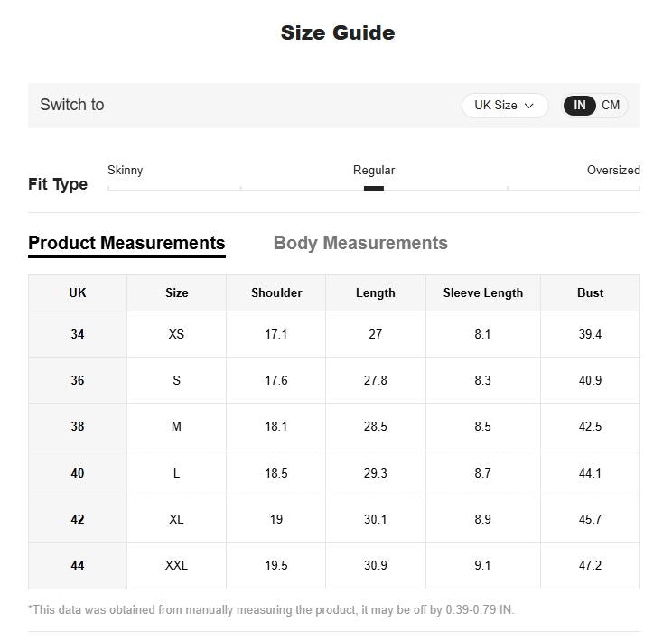Image resolution: width=672 pixels, height=640 pixels.
Task: Select the XS size cell
Action: point(176,334)
